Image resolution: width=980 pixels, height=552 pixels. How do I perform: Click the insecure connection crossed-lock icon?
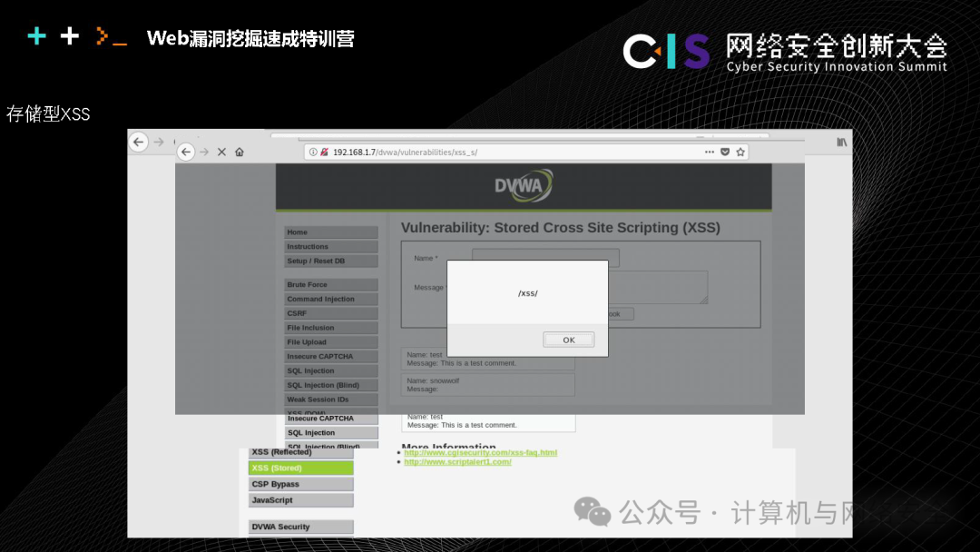coord(324,152)
